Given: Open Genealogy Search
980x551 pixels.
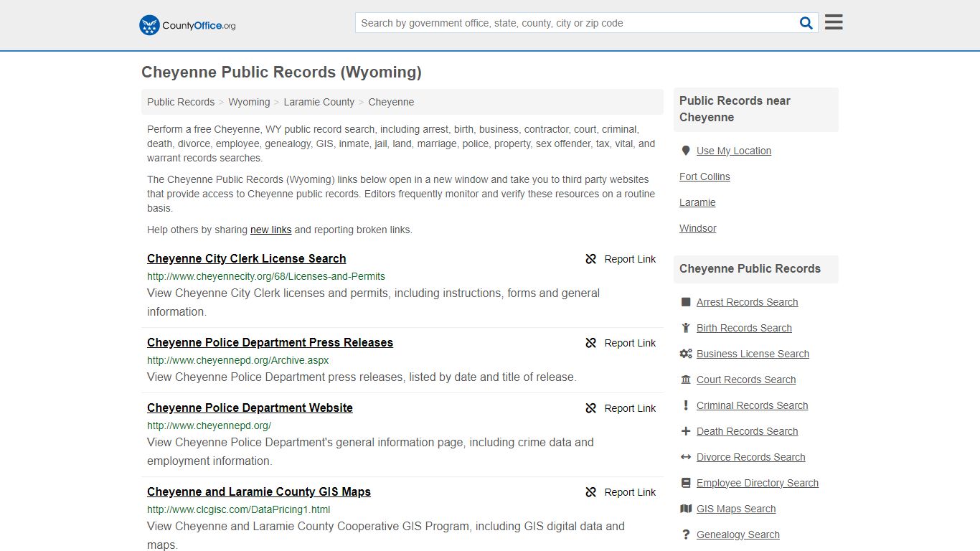Looking at the screenshot, I should [x=738, y=534].
